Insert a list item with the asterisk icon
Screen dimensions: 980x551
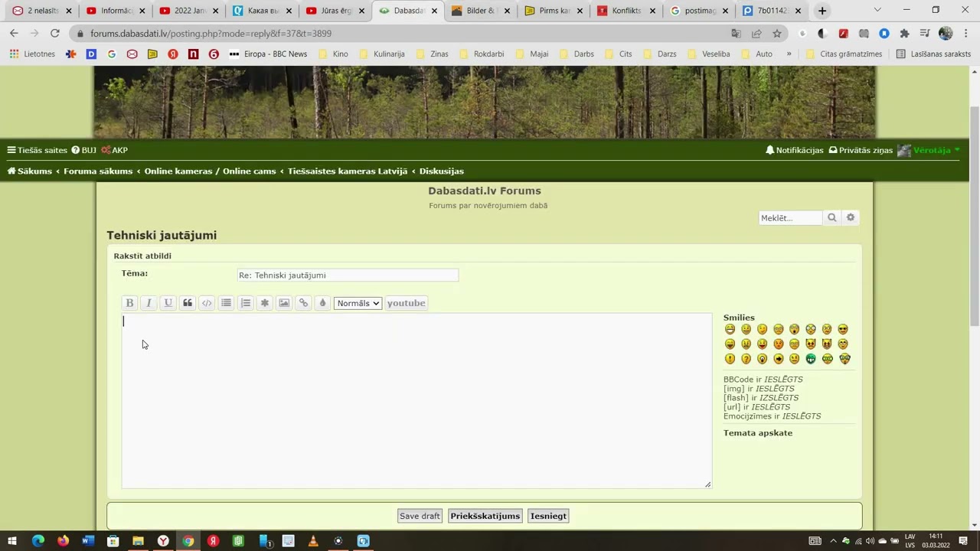tap(265, 303)
